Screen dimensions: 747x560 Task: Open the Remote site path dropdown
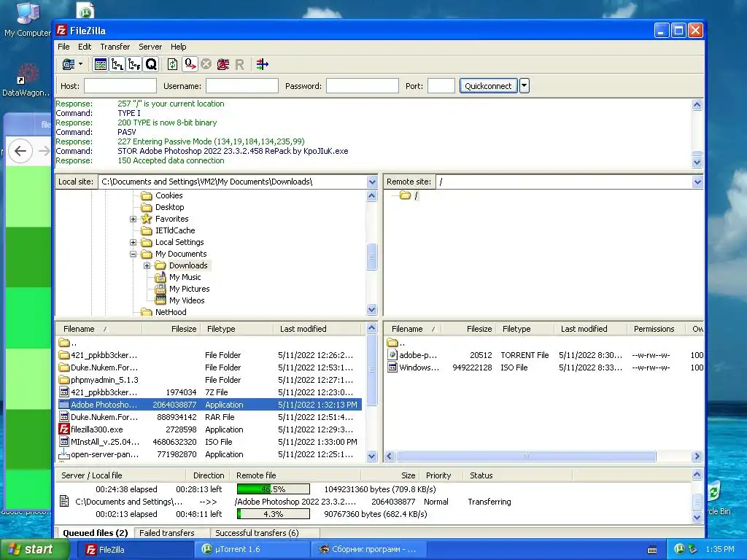pos(697,182)
